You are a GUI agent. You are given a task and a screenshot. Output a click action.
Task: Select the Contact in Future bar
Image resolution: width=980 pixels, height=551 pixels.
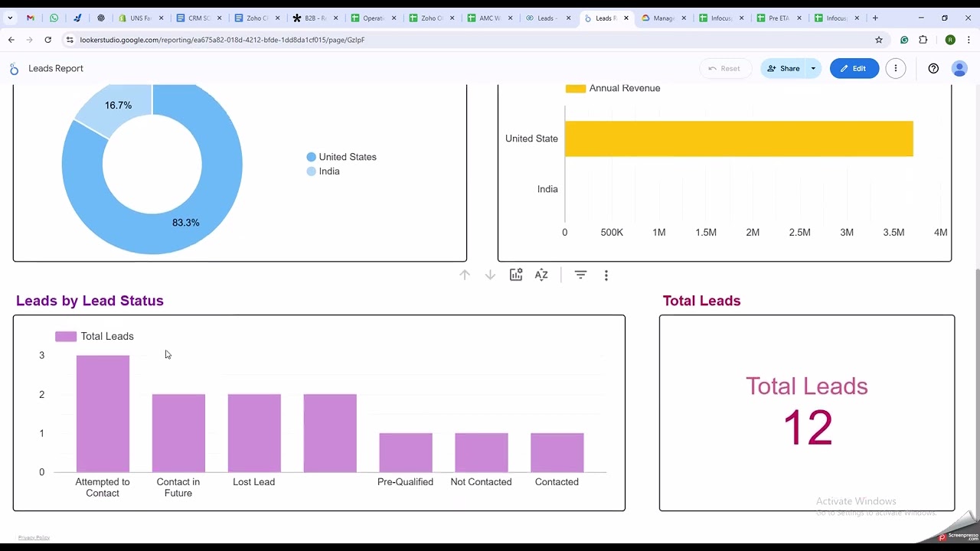tap(178, 433)
